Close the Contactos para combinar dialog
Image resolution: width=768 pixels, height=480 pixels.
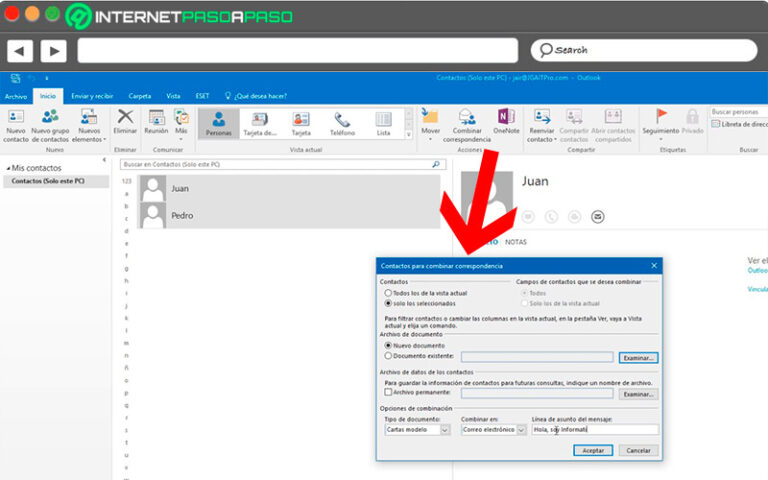tap(654, 265)
